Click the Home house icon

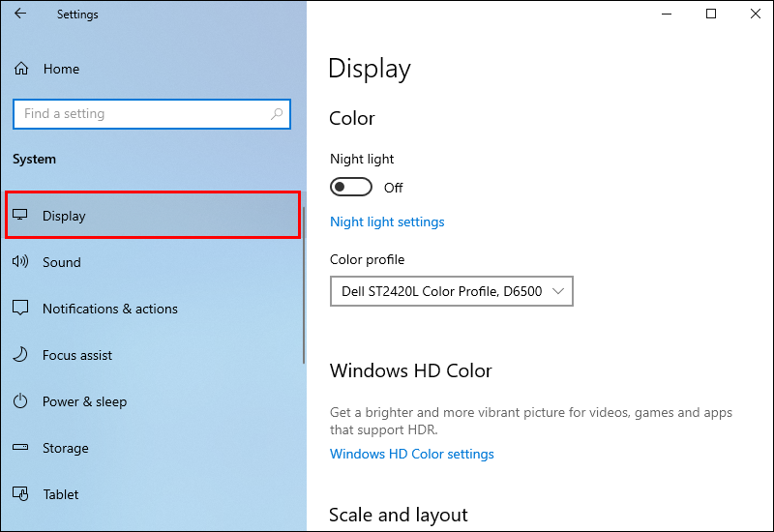(x=21, y=68)
